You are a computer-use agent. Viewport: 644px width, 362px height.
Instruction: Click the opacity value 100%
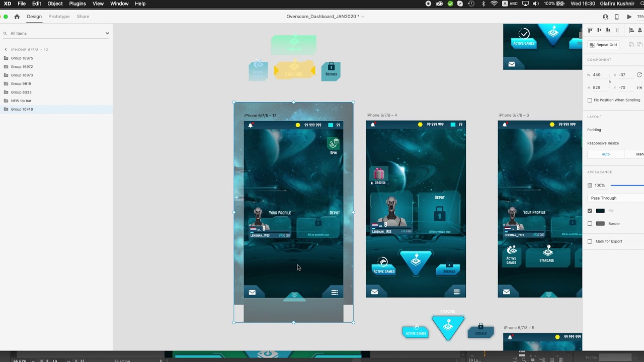[x=600, y=186]
